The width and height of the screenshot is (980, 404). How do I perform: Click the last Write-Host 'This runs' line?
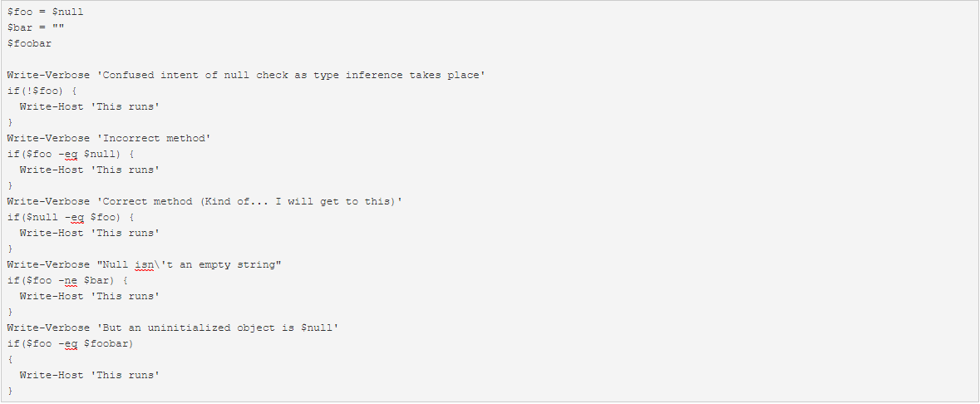[89, 375]
